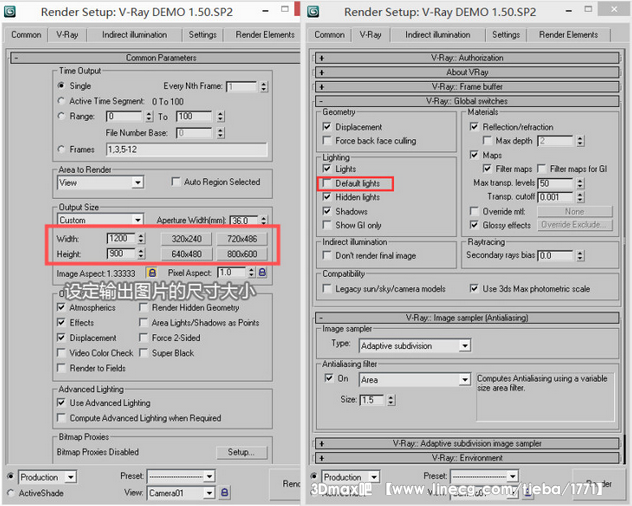Open right window Indirect illumination tab
Viewport: 632px width, 506px height.
click(x=437, y=35)
